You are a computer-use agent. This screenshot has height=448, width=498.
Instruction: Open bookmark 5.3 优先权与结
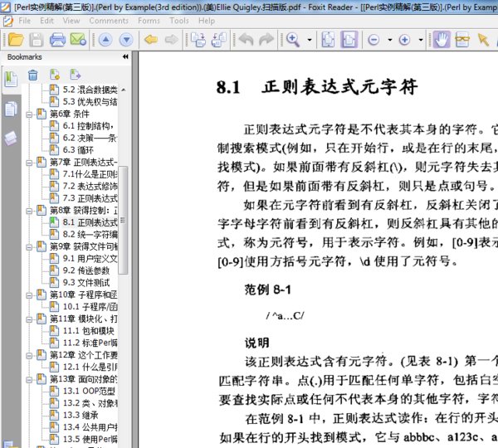pyautogui.click(x=90, y=102)
